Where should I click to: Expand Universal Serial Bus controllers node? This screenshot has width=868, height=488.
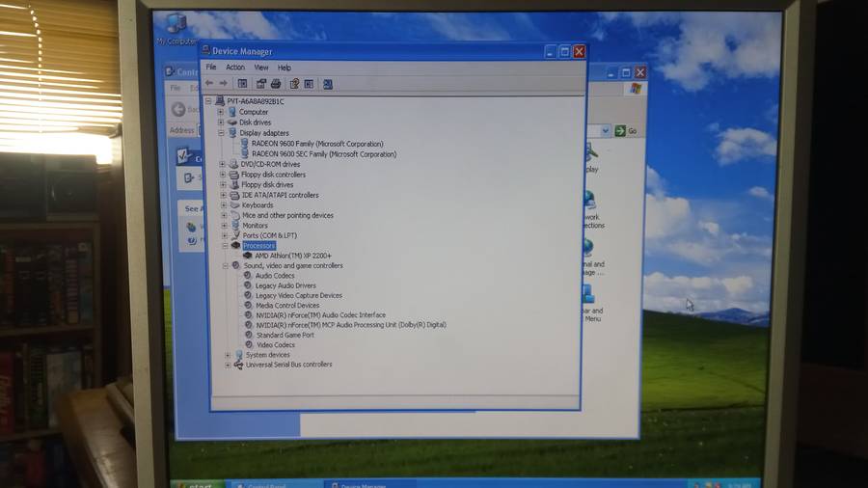click(x=228, y=365)
